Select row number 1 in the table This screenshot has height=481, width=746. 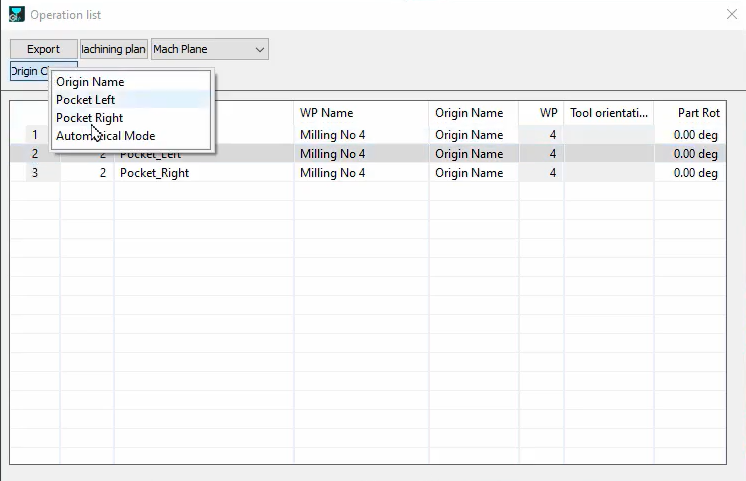pyautogui.click(x=35, y=135)
